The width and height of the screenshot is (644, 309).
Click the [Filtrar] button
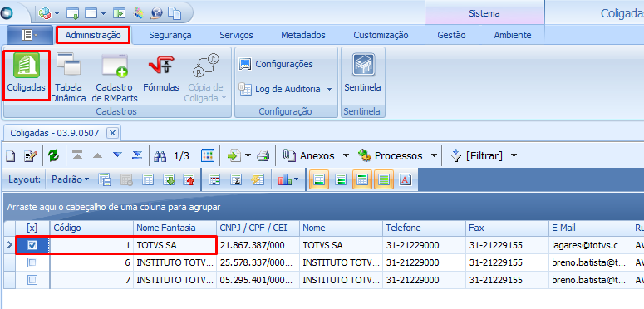477,156
